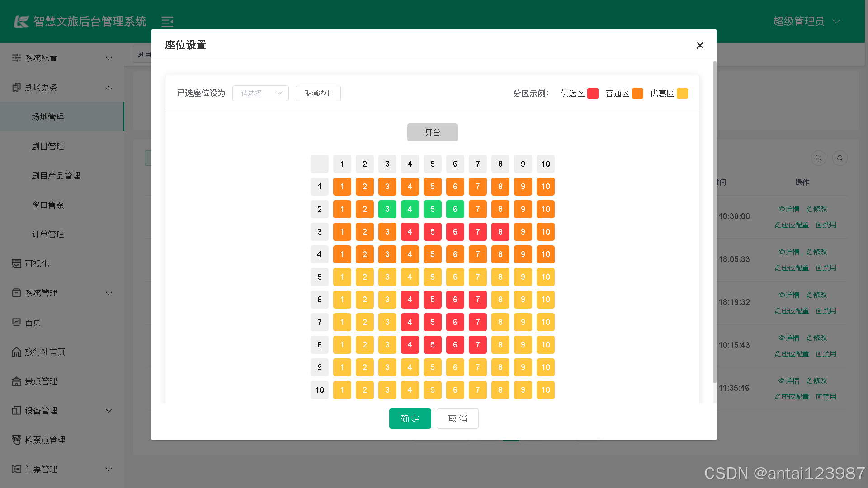
Task: Deselect the green seat 3 in row 2
Action: [387, 209]
